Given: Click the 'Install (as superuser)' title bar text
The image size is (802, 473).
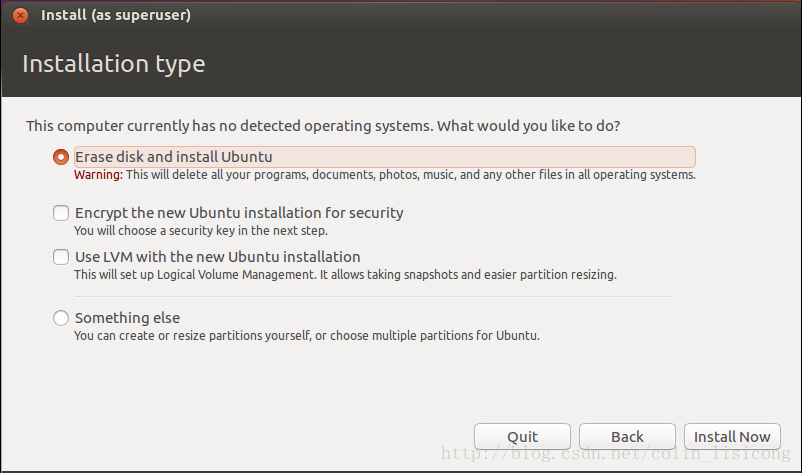Looking at the screenshot, I should [115, 15].
